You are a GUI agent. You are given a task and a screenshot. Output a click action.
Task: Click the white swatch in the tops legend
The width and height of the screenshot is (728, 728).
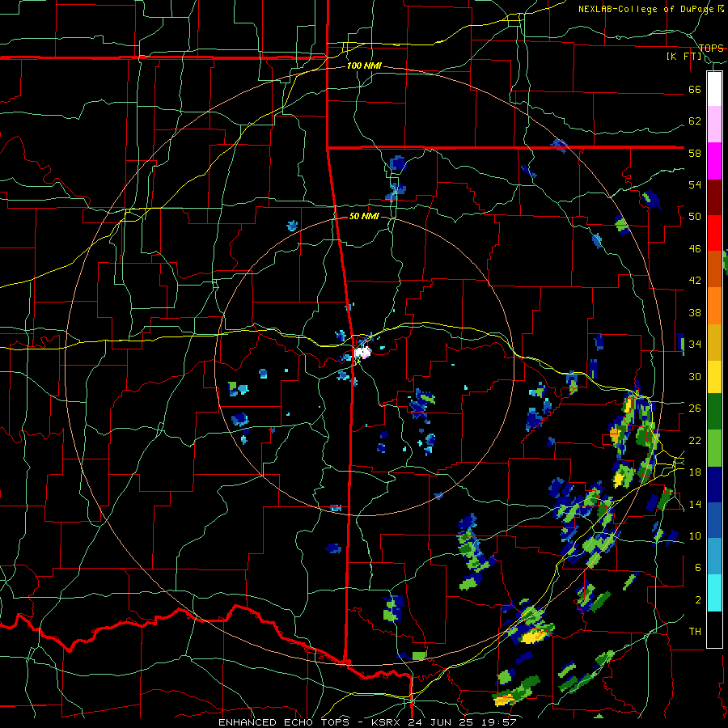pos(714,89)
